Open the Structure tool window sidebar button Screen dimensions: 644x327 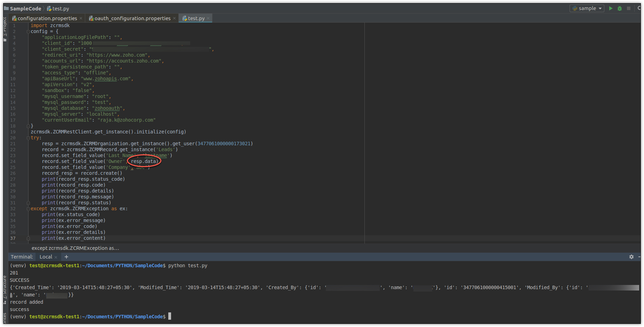[x=5, y=290]
